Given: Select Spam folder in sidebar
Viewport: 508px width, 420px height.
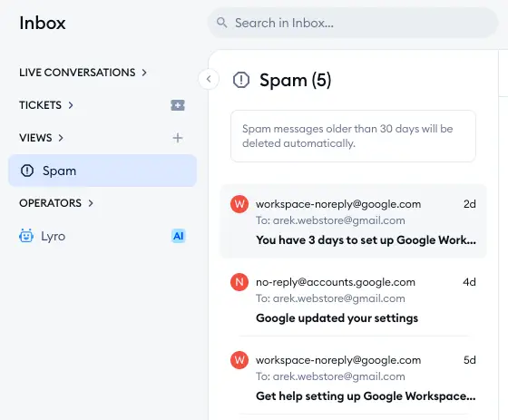Looking at the screenshot, I should coord(103,171).
